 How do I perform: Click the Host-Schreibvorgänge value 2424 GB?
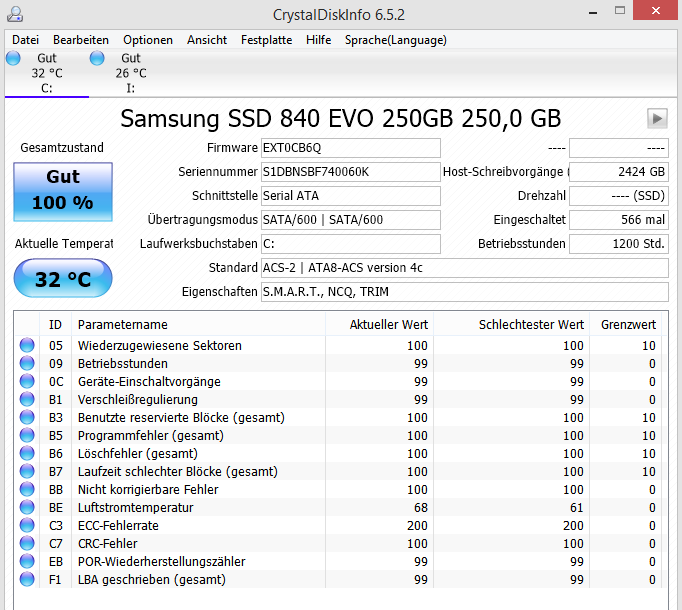(619, 172)
